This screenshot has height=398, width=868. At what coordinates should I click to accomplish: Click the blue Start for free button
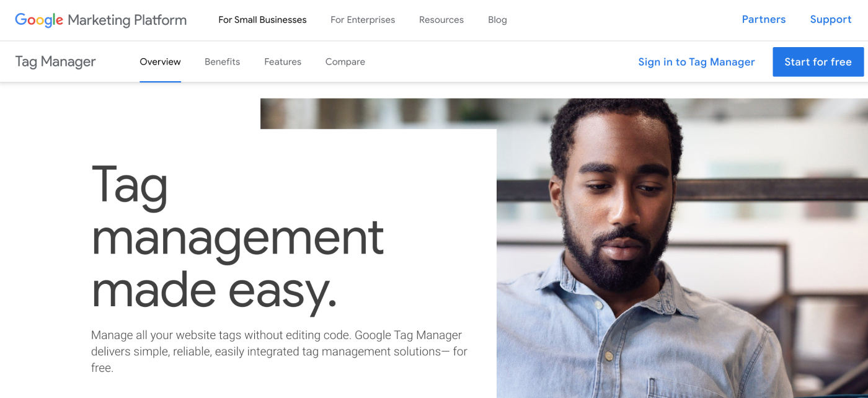click(818, 62)
